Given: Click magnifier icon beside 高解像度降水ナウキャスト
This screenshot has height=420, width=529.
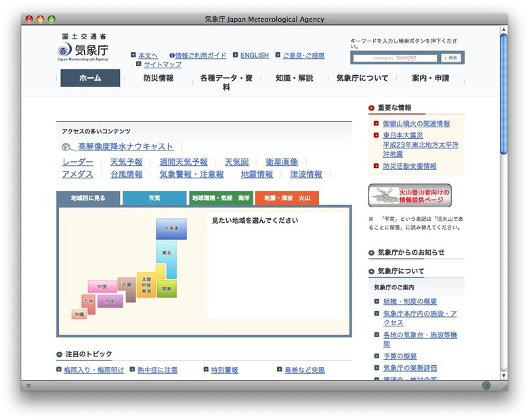Looking at the screenshot, I should click(x=68, y=147).
